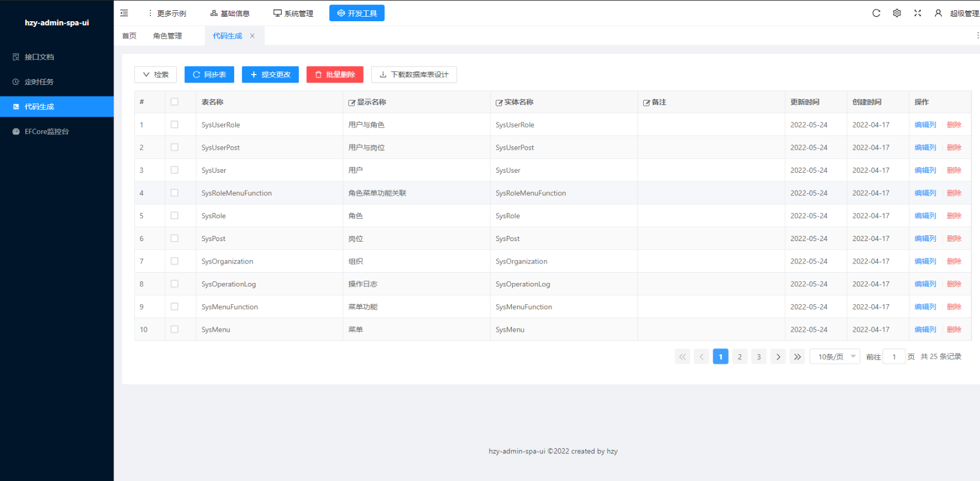The height and width of the screenshot is (481, 980).
Task: Check the box for SysUserRole row
Action: click(174, 125)
